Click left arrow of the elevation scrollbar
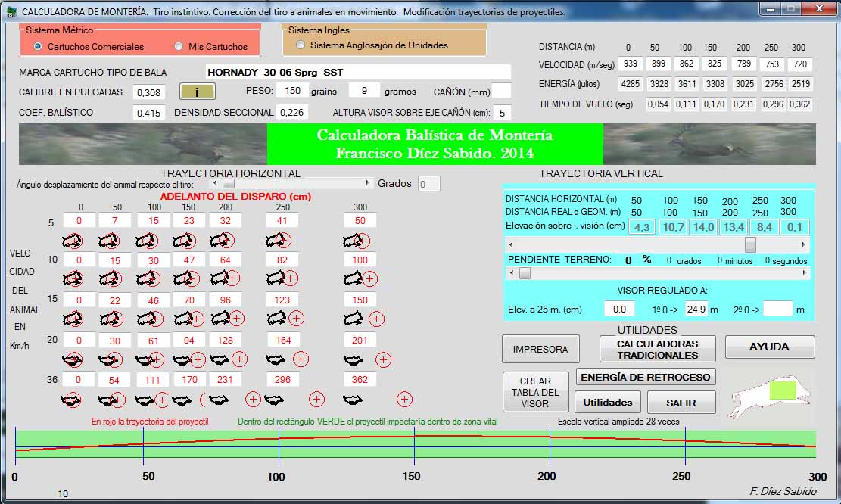 pyautogui.click(x=512, y=244)
